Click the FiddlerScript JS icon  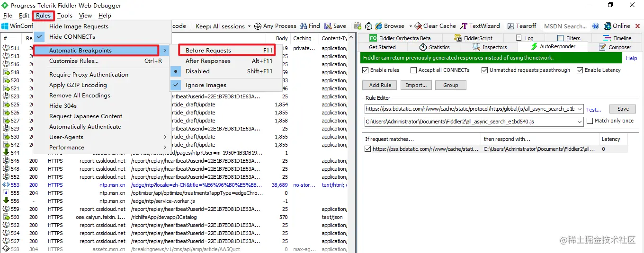tap(458, 38)
